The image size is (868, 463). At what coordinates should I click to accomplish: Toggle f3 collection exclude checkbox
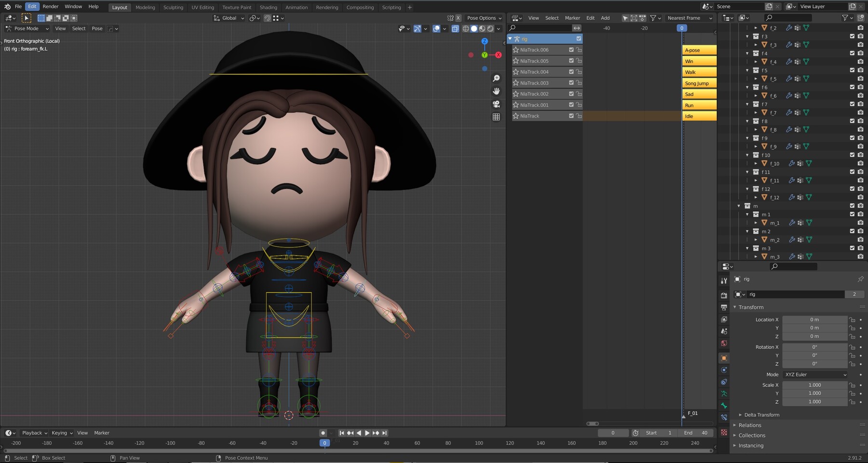coord(852,36)
